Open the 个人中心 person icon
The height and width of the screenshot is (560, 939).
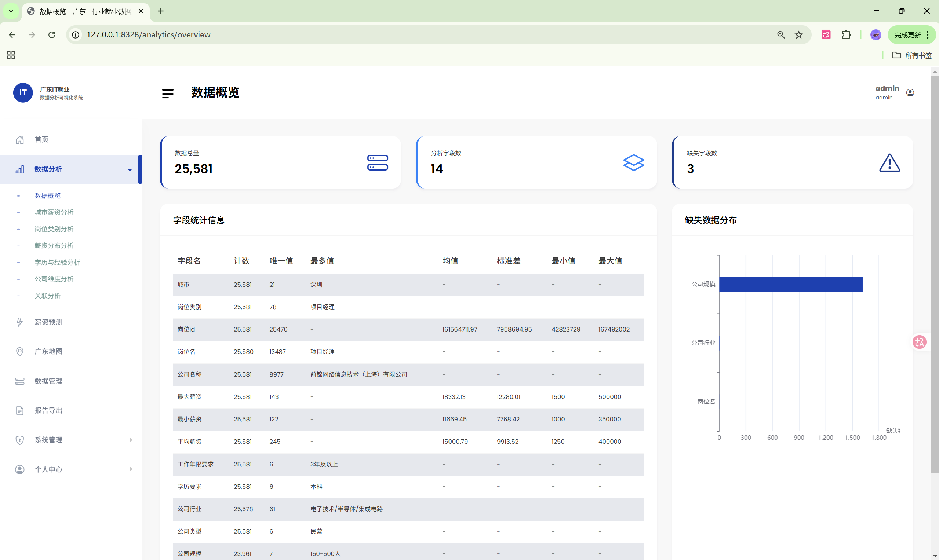pos(20,469)
